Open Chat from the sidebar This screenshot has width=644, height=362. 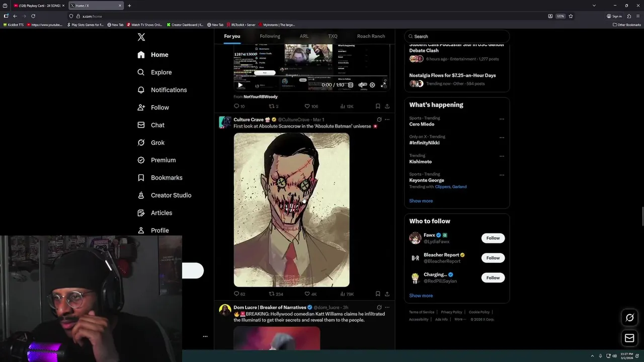pos(151,125)
